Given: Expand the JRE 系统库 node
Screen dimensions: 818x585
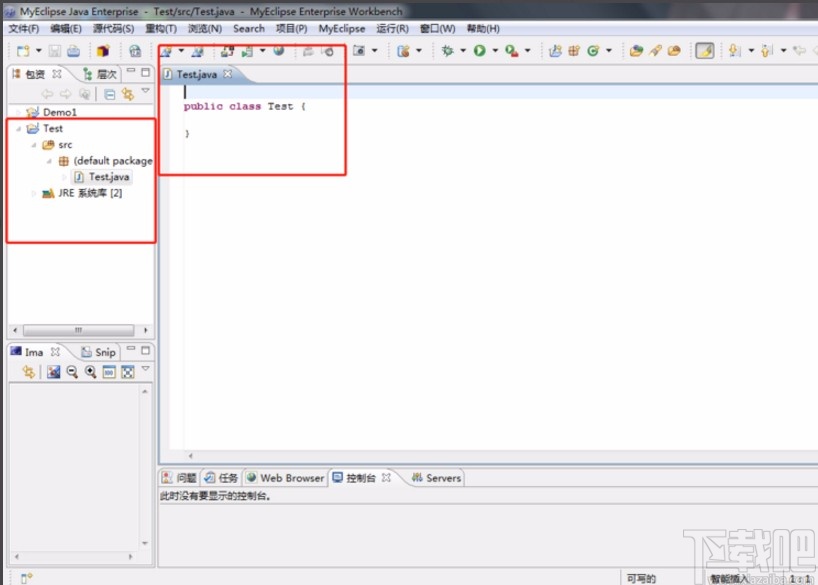Looking at the screenshot, I should click(34, 194).
